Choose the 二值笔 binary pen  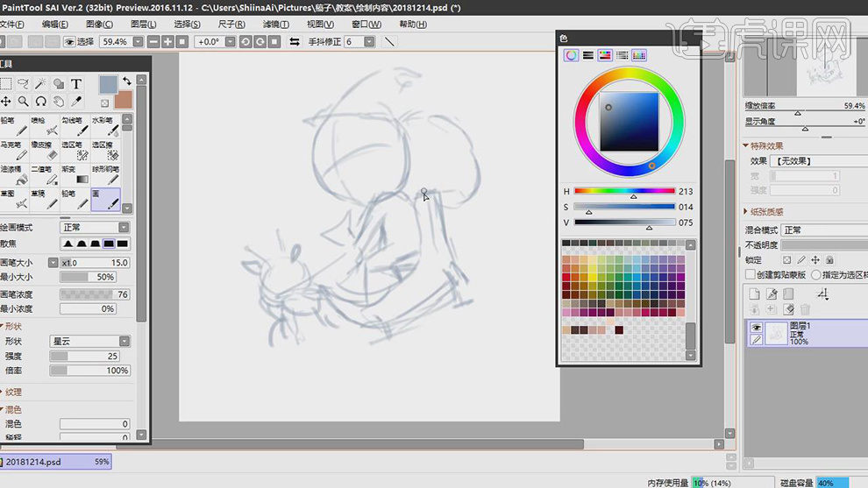click(x=45, y=175)
